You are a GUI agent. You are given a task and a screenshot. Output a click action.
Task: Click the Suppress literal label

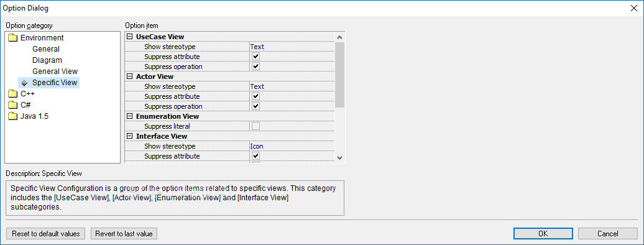click(x=167, y=126)
